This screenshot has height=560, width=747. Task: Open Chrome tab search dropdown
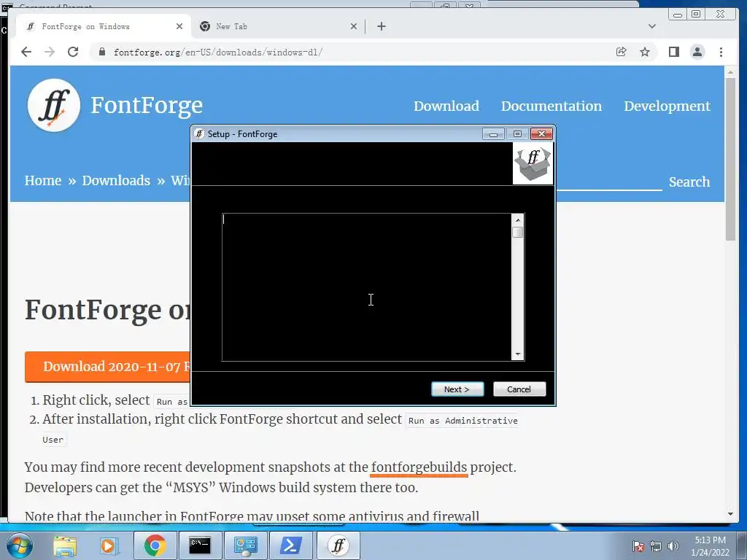point(651,26)
